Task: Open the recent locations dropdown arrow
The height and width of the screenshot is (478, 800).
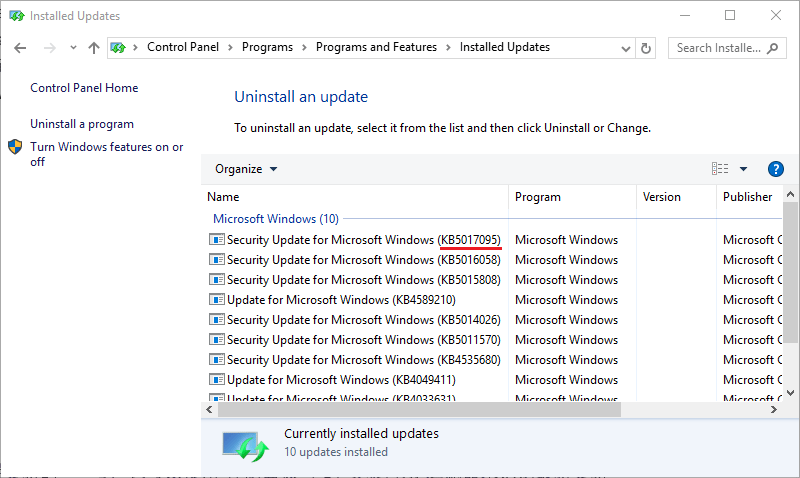Action: (73, 48)
